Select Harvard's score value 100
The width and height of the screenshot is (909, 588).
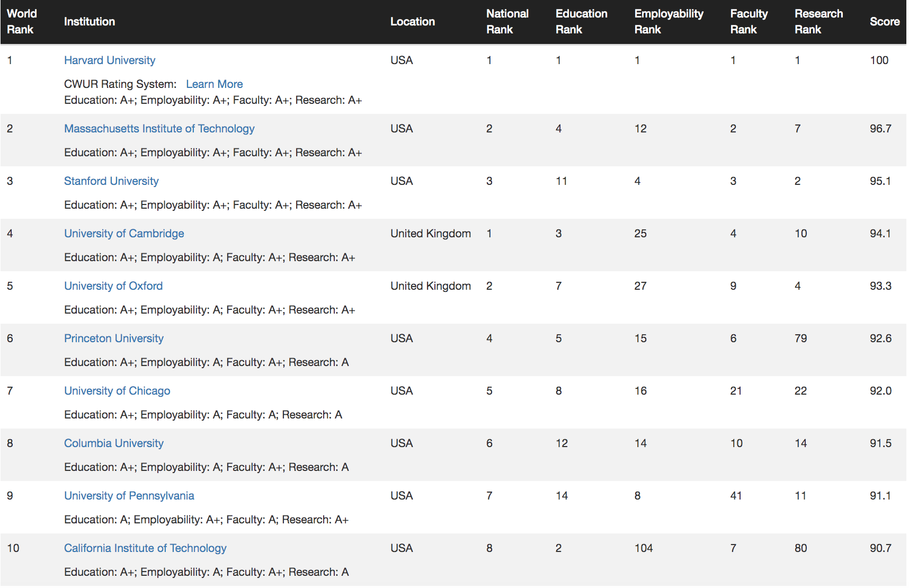pyautogui.click(x=879, y=60)
